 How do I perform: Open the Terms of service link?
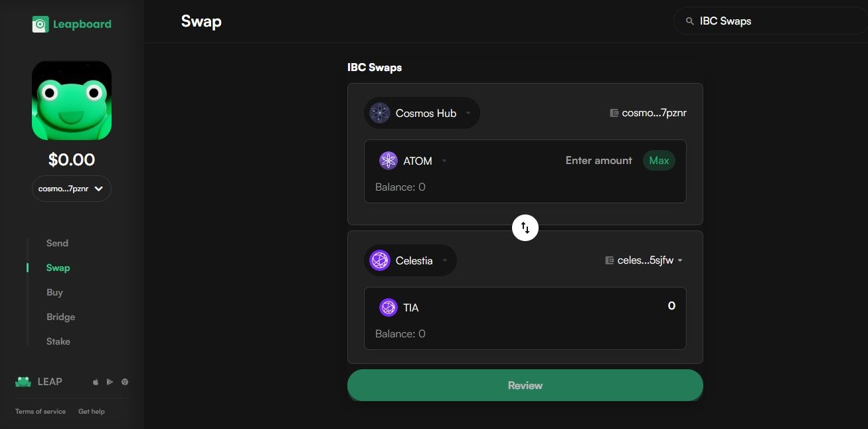[x=41, y=412]
